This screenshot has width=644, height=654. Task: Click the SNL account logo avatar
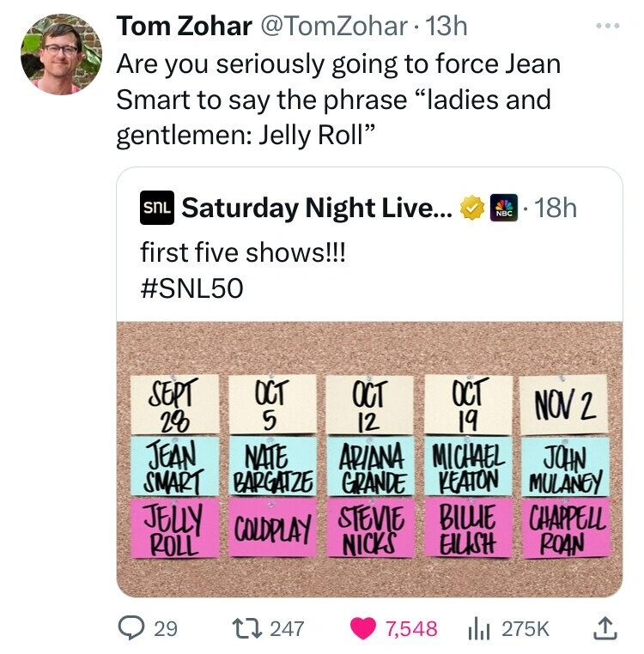156,208
